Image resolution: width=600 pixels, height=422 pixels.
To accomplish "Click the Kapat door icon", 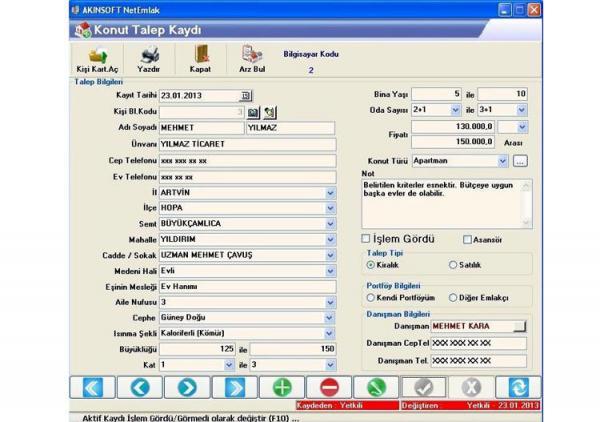I will [x=201, y=54].
